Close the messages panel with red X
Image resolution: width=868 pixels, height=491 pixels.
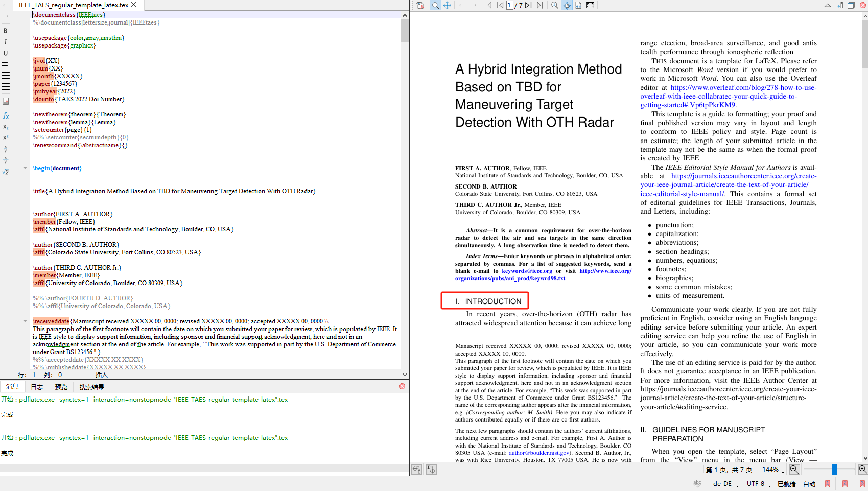pos(402,386)
